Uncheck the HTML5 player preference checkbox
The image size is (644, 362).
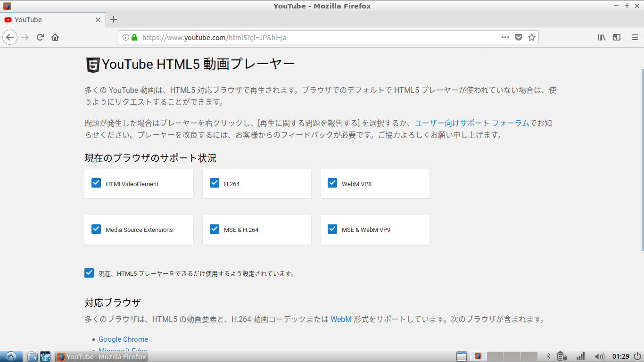[89, 273]
